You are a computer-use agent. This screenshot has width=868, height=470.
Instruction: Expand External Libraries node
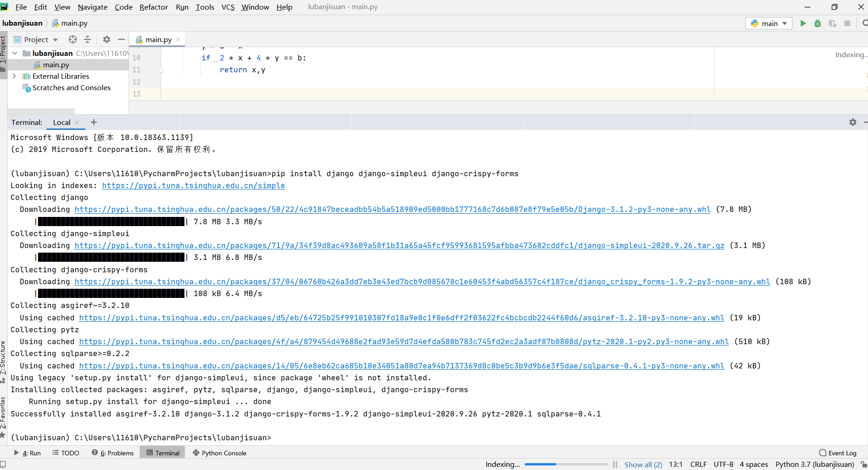15,76
